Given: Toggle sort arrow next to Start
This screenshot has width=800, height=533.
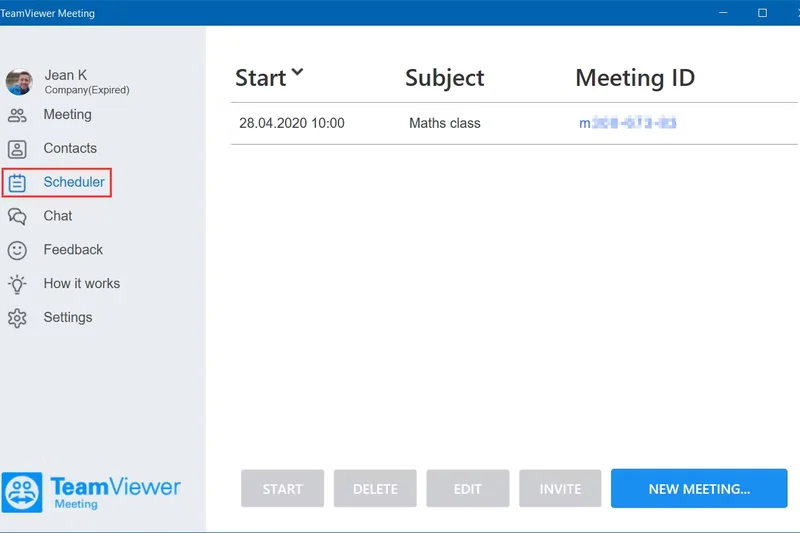Looking at the screenshot, I should pos(297,72).
